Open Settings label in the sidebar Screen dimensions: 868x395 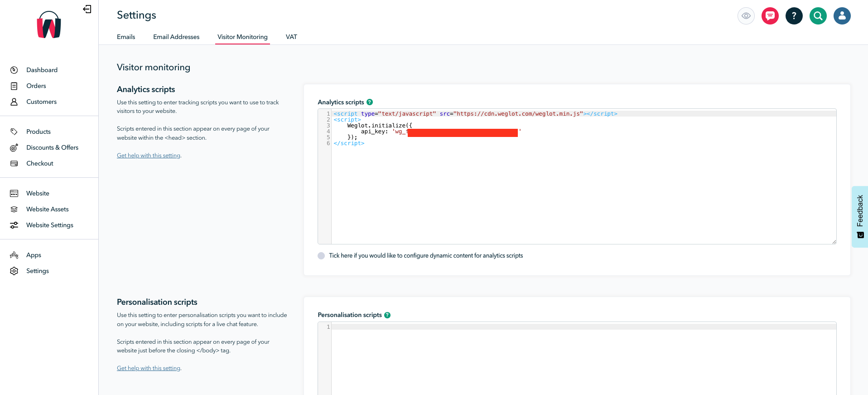tap(38, 271)
